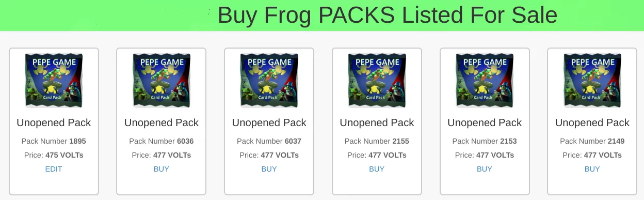644x200 pixels.
Task: Buy pack number 6036
Action: [162, 169]
